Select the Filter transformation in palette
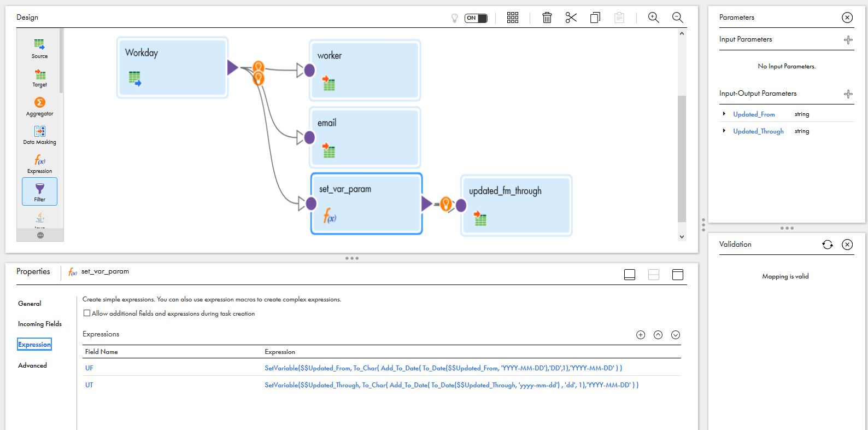The image size is (868, 430). (39, 191)
